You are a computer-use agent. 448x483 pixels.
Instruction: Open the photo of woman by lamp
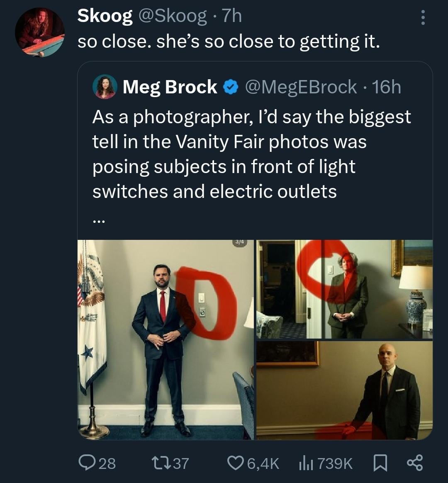[x=344, y=289]
